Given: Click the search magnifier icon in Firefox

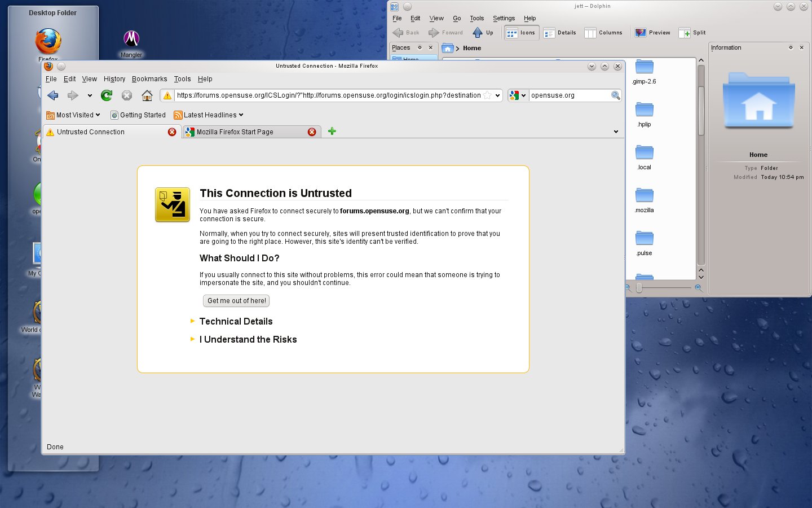Looking at the screenshot, I should tap(616, 95).
